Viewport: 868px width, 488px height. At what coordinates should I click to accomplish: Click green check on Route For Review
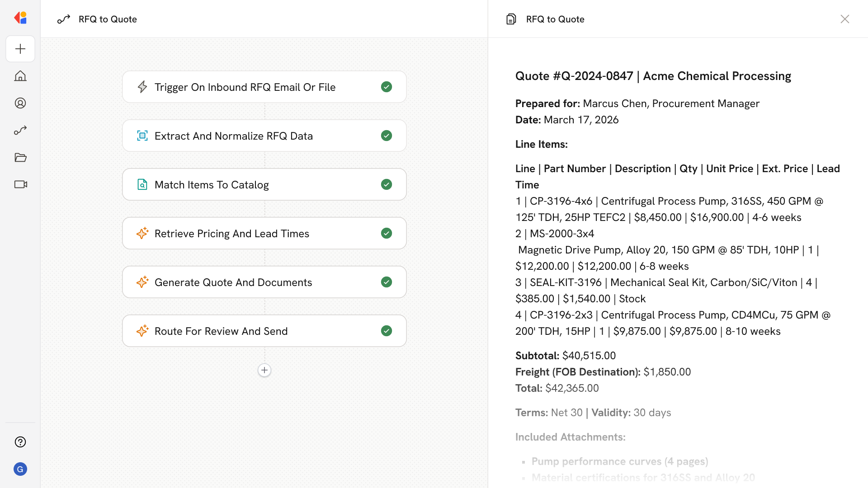point(387,331)
